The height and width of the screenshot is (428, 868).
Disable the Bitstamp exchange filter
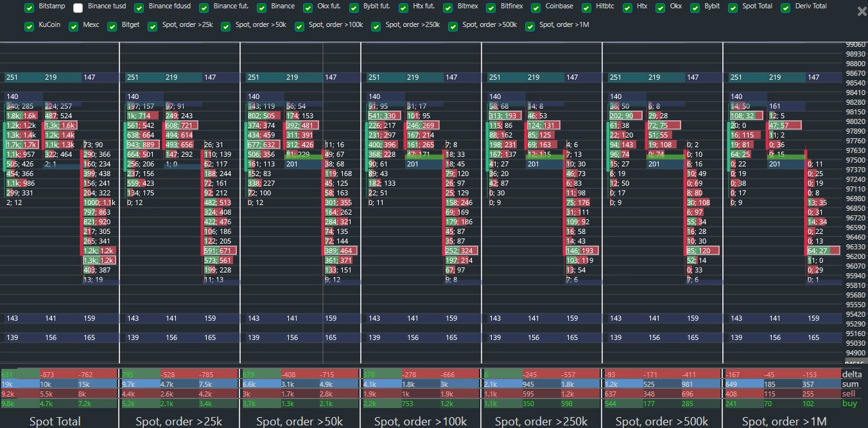pyautogui.click(x=29, y=8)
